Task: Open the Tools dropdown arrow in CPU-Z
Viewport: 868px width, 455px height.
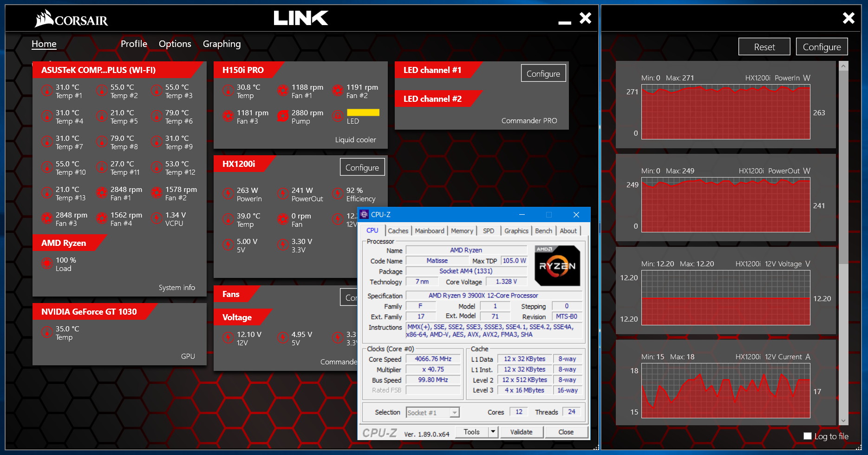Action: click(x=493, y=432)
